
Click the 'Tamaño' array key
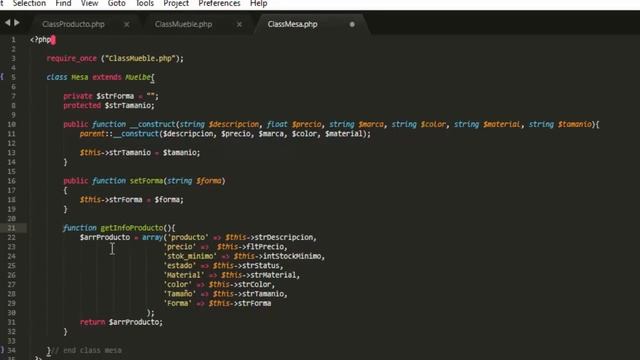(x=180, y=294)
